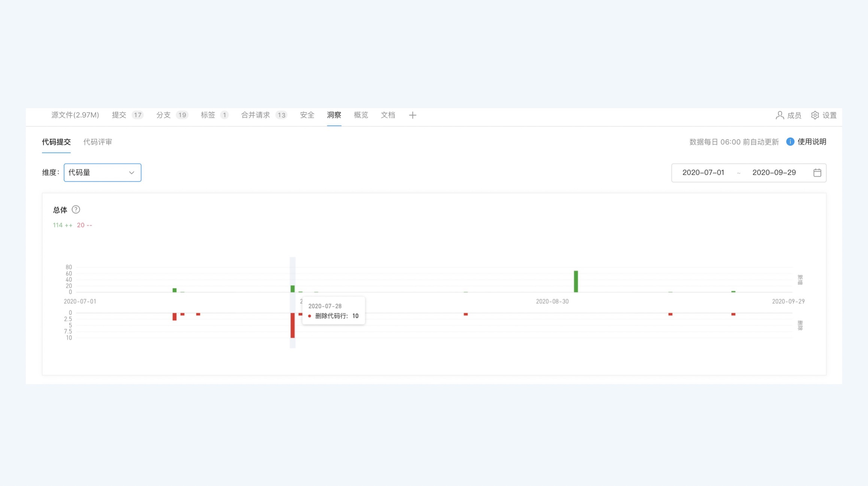
Task: Click the question mark help icon next to 总体
Action: [76, 210]
